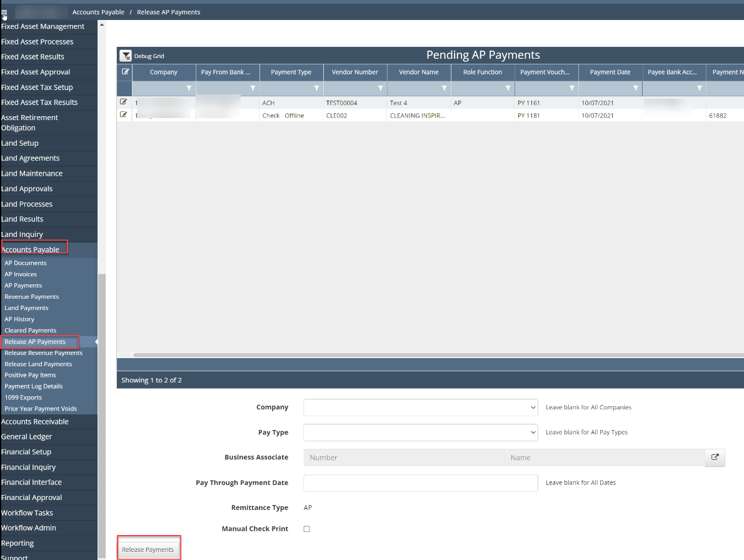Click filter icon under Vendor Number column
Screen dimensions: 744x560
point(380,89)
